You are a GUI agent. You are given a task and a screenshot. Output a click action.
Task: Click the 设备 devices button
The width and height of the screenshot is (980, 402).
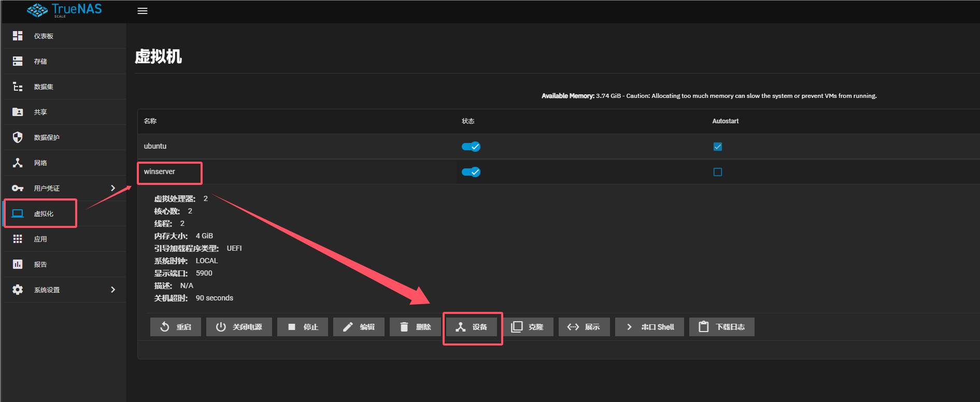point(472,327)
